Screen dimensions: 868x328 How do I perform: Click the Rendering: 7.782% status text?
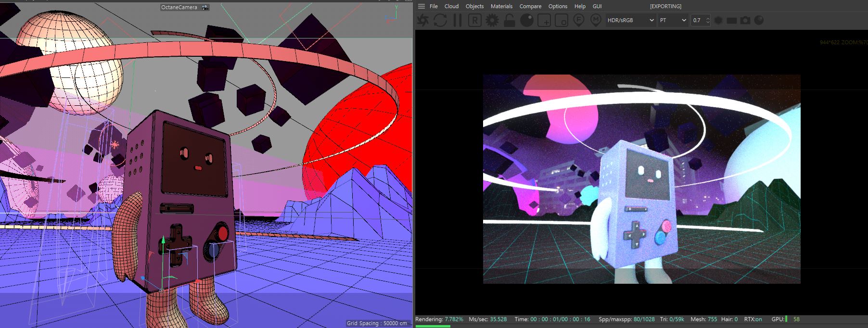[439, 319]
